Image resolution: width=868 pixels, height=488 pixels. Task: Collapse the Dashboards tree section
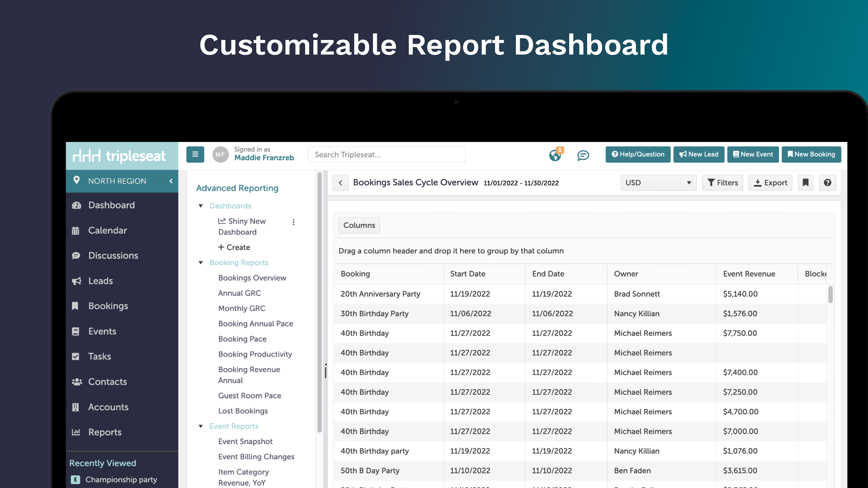201,206
